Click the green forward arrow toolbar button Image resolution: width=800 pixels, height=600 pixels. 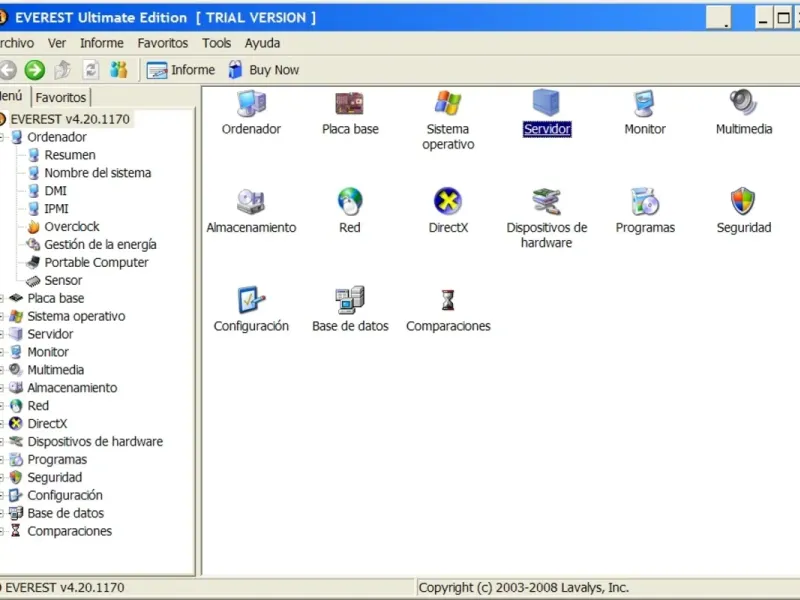[35, 70]
